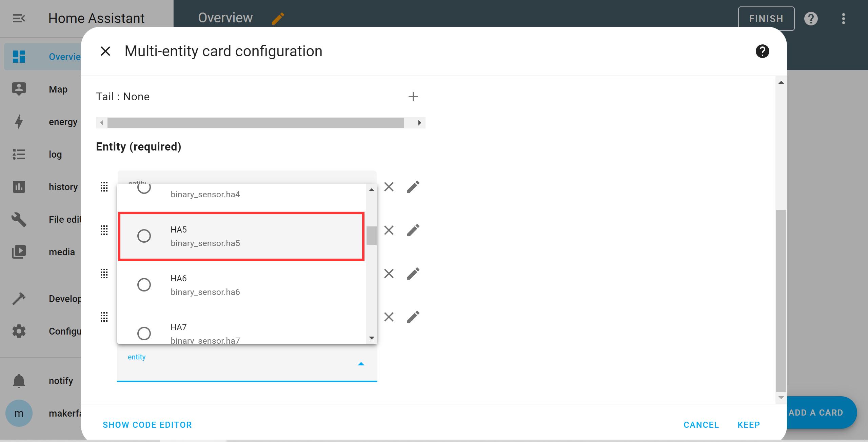Grab the third entity drag handle
Screen dimensions: 868x442
coord(104,274)
